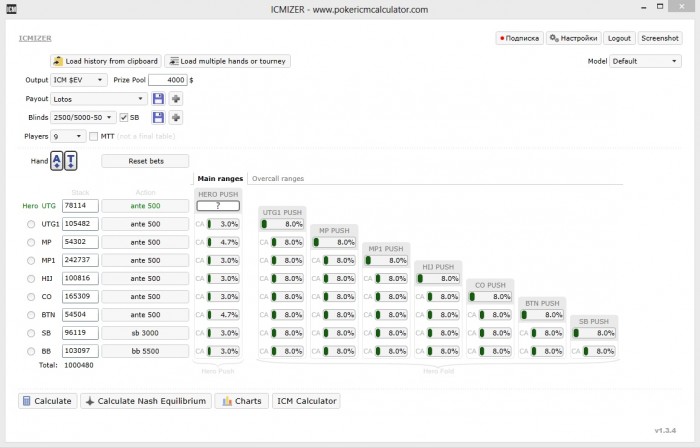
Task: Open the ICM Calculator
Action: click(306, 401)
